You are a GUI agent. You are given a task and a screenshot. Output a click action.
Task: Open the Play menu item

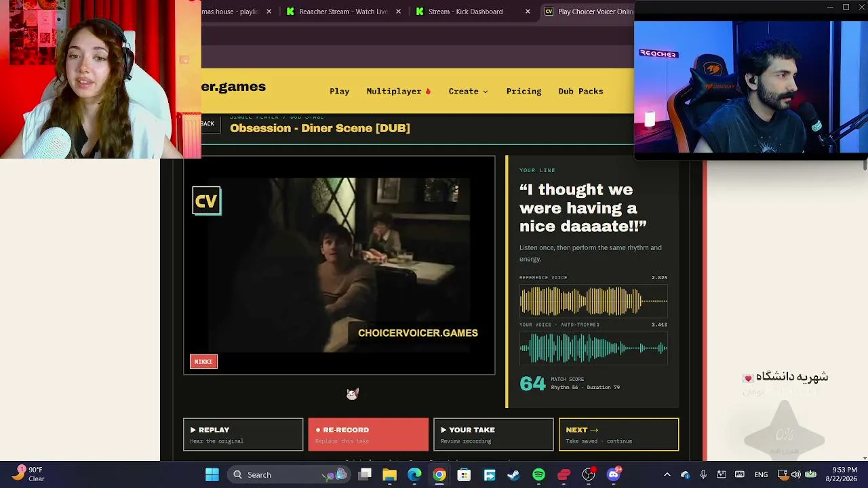point(339,91)
